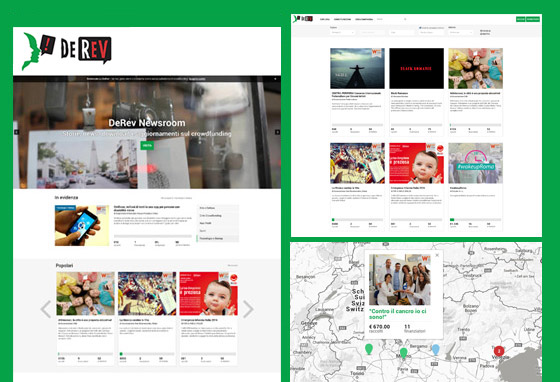The width and height of the screenshot is (560, 382).
Task: Click first green button in projects page header
Action: 521,19
